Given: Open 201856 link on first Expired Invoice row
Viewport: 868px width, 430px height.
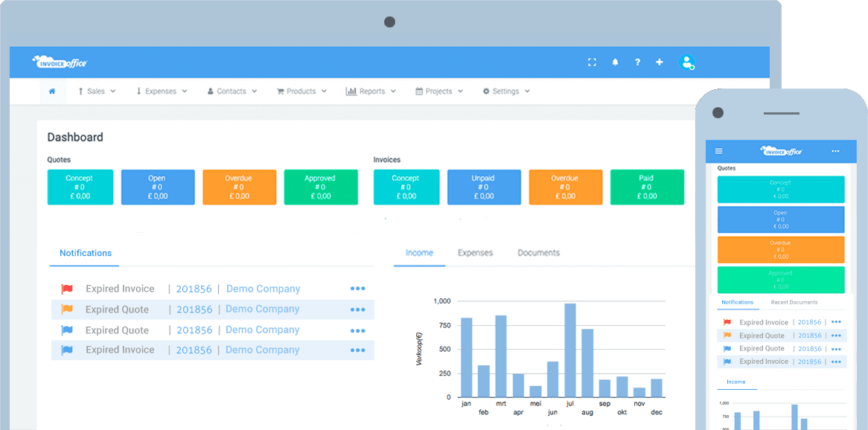Looking at the screenshot, I should pos(194,289).
